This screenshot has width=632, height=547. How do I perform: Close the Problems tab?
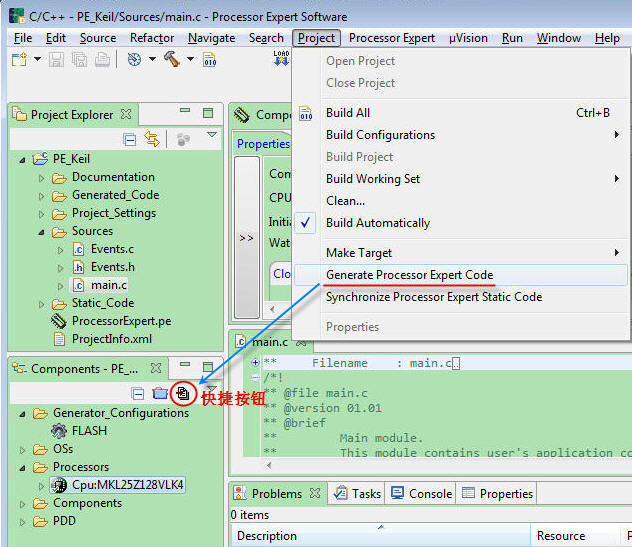(315, 493)
